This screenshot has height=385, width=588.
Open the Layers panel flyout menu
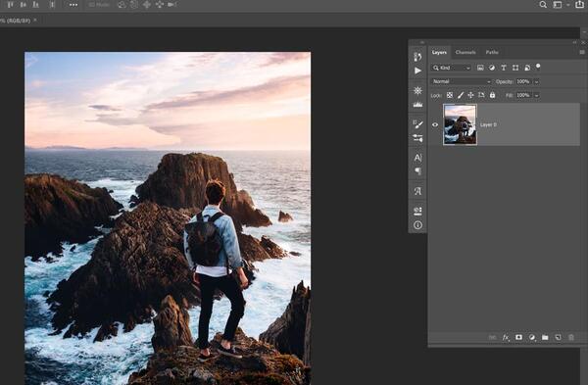tap(582, 52)
